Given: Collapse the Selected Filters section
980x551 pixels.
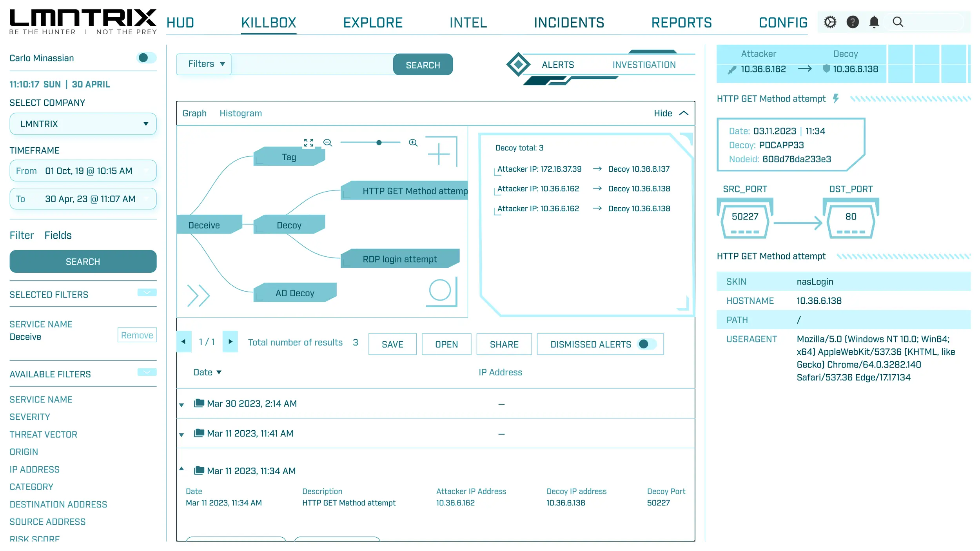Looking at the screenshot, I should tap(147, 293).
